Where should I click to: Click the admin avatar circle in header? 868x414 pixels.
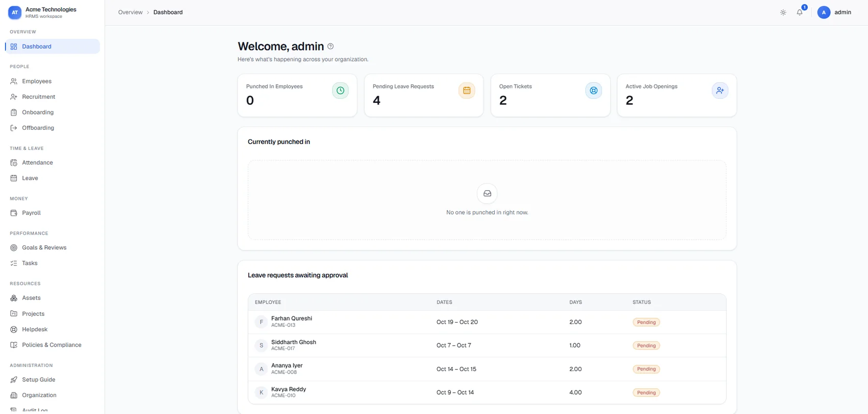(x=824, y=12)
